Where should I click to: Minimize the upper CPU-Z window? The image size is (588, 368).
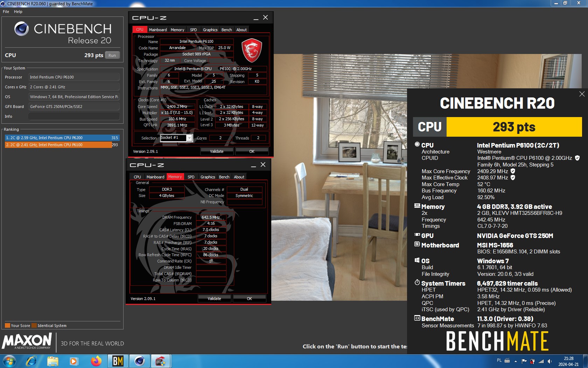tap(256, 18)
